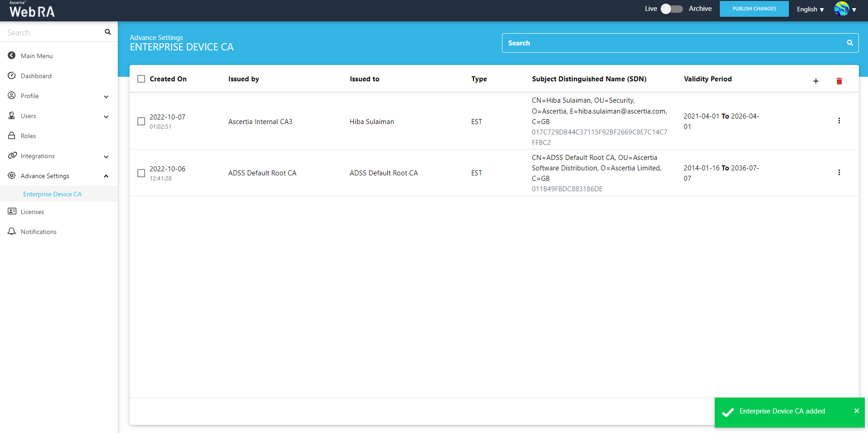868x433 pixels.
Task: Dismiss the Enterprise Device CA added notification
Action: coord(856,411)
